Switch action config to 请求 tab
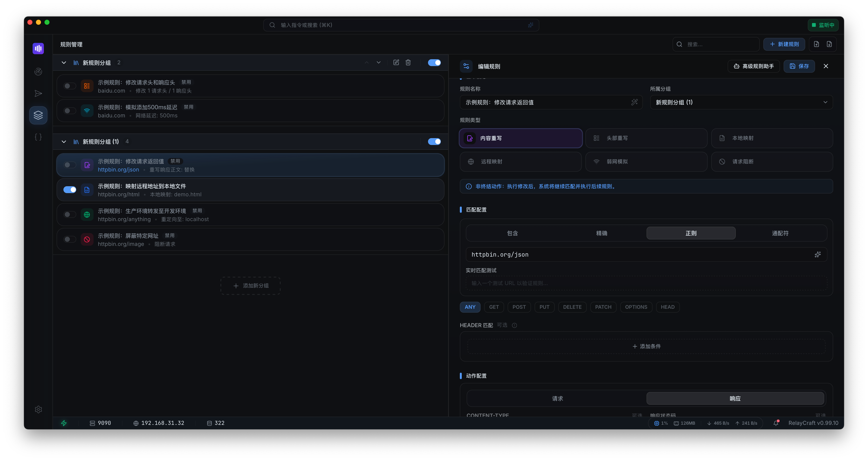This screenshot has height=461, width=868. coord(557,399)
